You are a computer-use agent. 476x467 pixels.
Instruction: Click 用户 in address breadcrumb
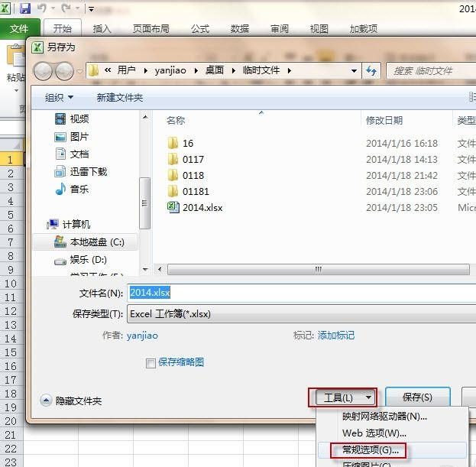126,70
